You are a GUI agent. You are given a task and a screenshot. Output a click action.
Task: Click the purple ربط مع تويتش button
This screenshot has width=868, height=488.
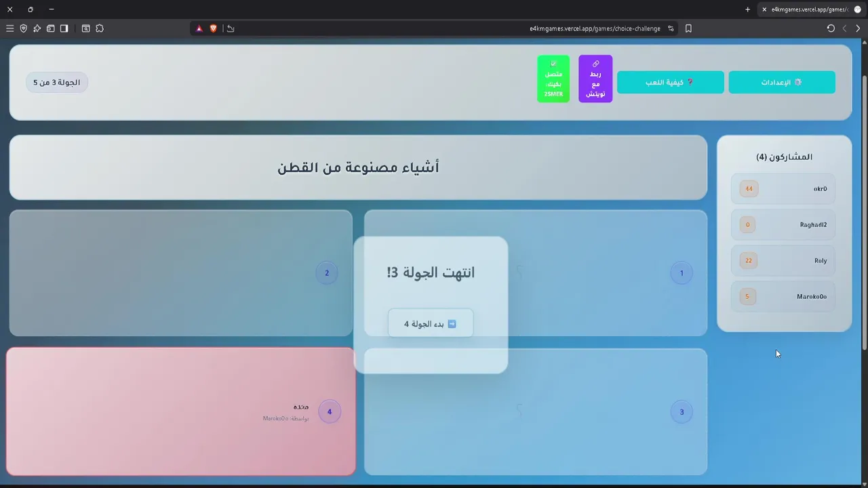[x=595, y=79]
